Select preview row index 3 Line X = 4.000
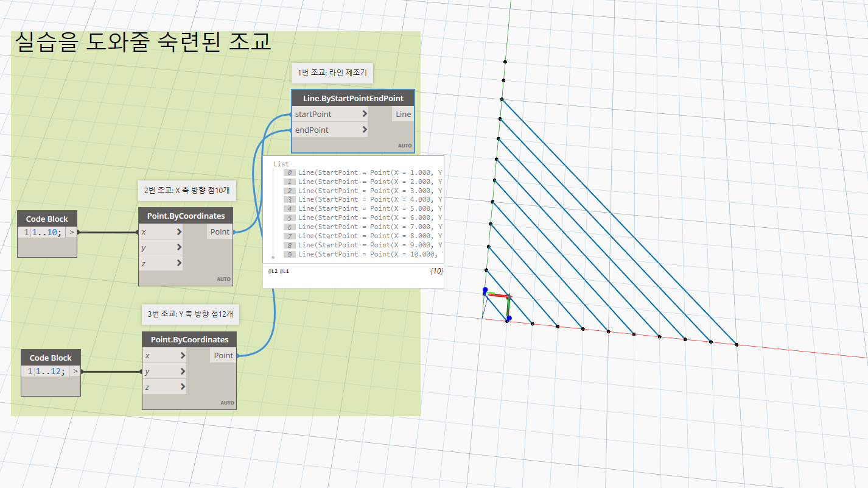 [363, 199]
